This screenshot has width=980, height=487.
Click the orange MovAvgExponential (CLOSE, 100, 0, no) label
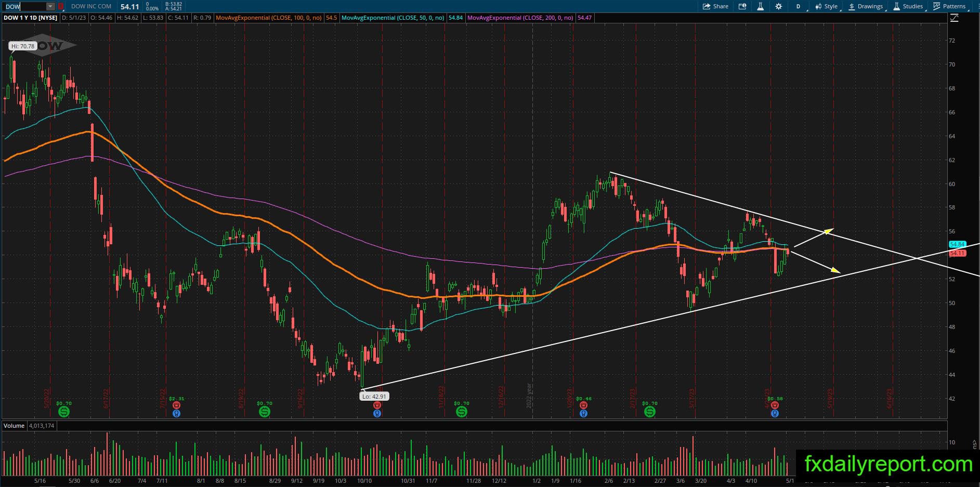pyautogui.click(x=269, y=18)
